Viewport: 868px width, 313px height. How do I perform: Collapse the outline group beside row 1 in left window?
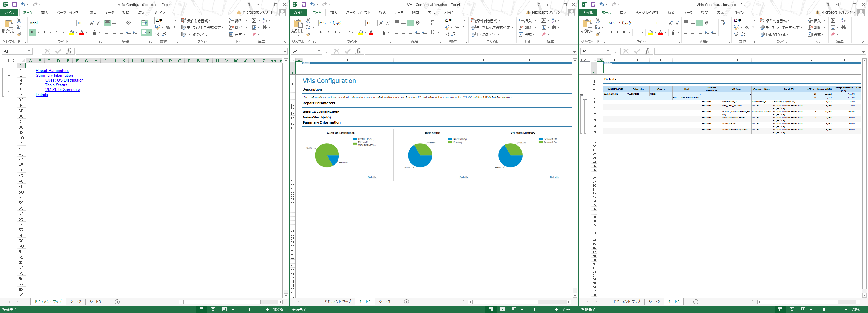[x=4, y=66]
